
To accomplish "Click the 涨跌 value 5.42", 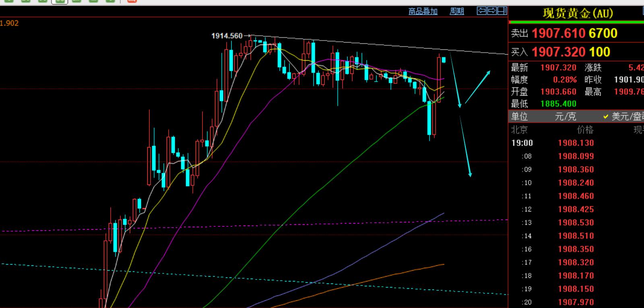I will [x=636, y=68].
